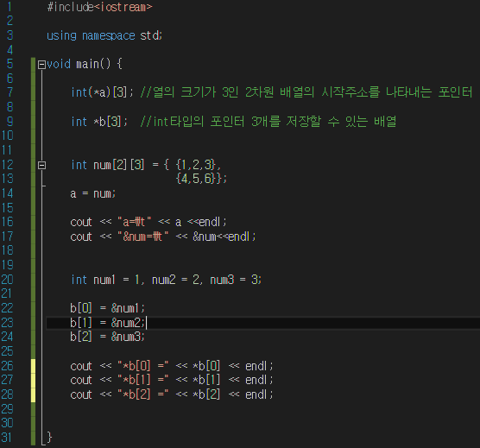Click endl on line 26
This screenshot has height=448, width=480.
click(x=256, y=366)
